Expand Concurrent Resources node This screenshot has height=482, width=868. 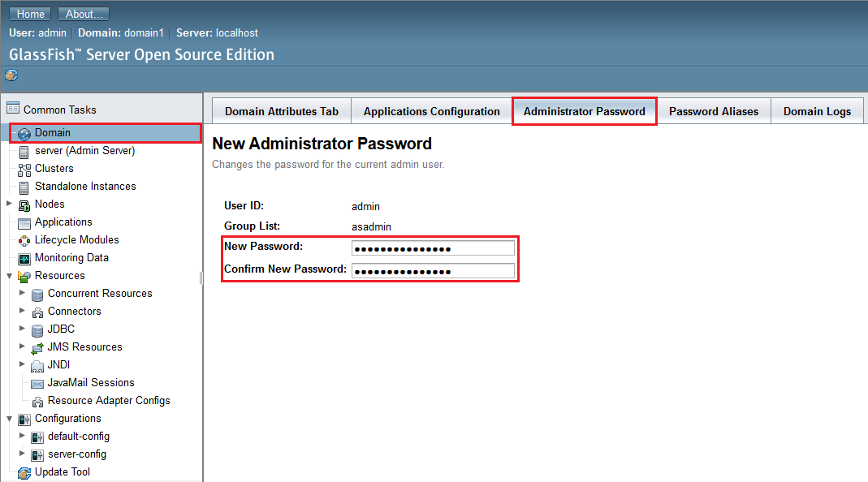(22, 293)
